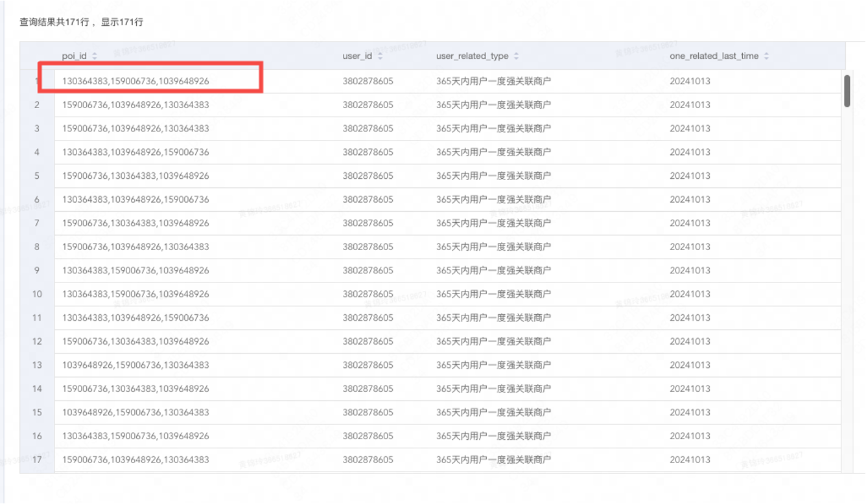Click the vertical scrollbar thumb of results table
The height and width of the screenshot is (504, 866).
(847, 91)
